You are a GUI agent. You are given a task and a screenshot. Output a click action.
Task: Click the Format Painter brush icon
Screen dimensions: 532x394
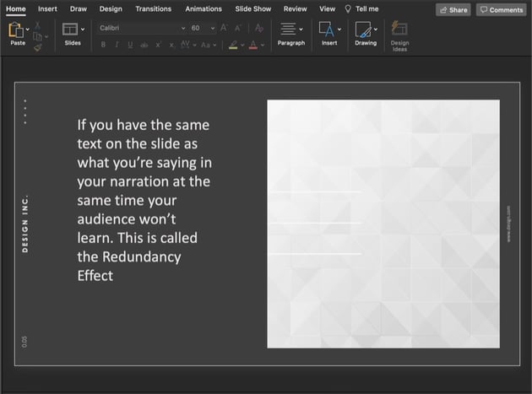click(x=37, y=48)
